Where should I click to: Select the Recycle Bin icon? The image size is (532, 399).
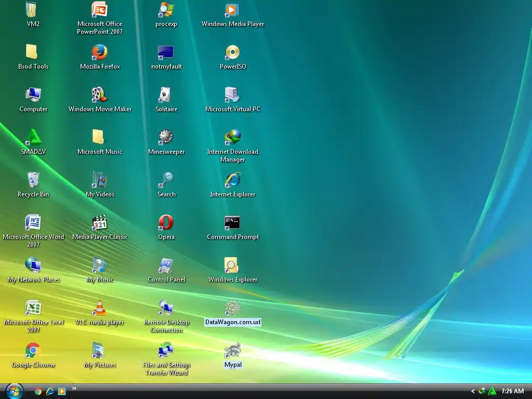pyautogui.click(x=33, y=180)
